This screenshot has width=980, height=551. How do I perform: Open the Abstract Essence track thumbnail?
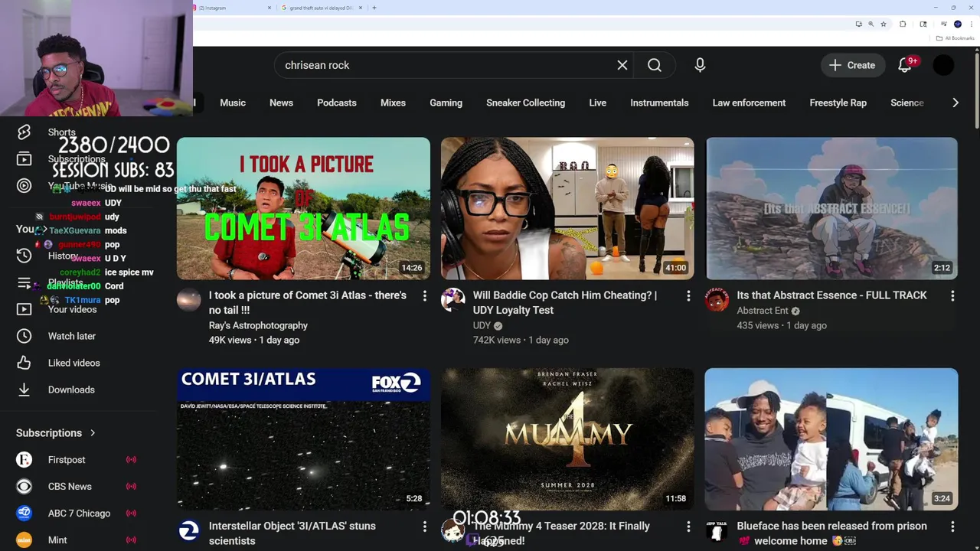coord(831,208)
